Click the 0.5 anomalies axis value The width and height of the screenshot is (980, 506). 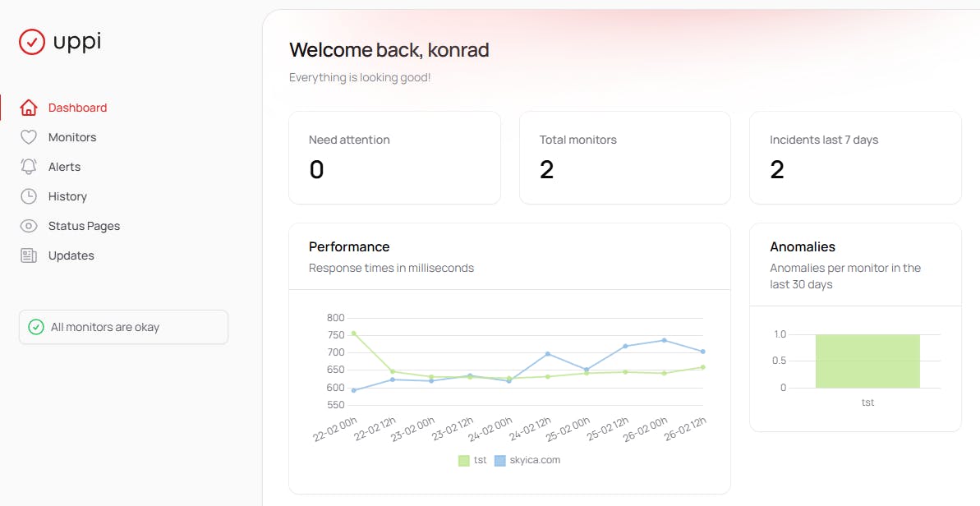click(780, 361)
